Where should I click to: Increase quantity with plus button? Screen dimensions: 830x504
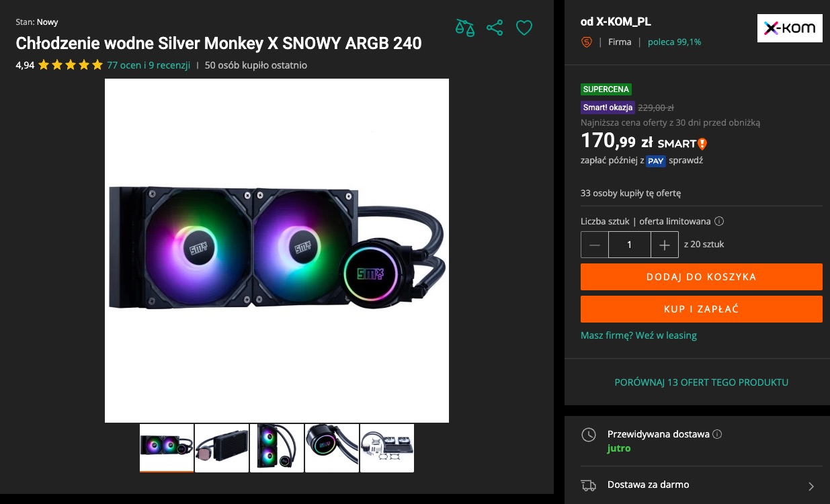point(665,245)
